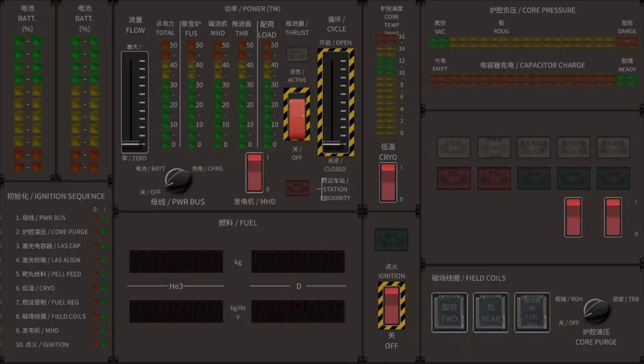The width and height of the screenshot is (644, 364).
Task: Click the STATION PROXIMITY warning light
Action: [x=297, y=188]
